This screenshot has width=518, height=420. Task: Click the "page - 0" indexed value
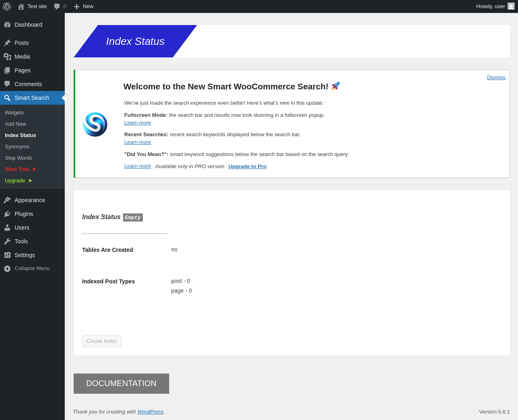[x=182, y=291]
